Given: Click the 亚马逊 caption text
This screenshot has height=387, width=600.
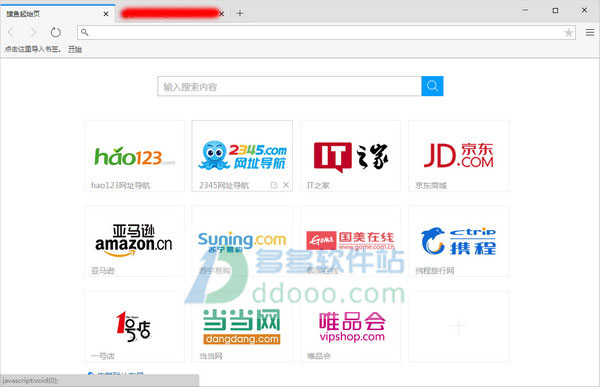Looking at the screenshot, I should [x=103, y=271].
